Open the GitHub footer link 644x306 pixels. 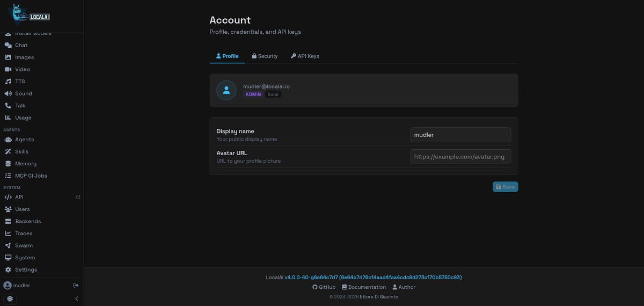pos(324,287)
